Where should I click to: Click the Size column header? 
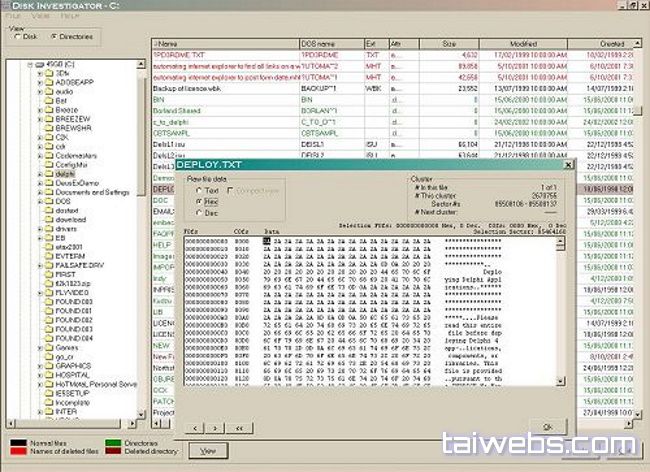(447, 45)
